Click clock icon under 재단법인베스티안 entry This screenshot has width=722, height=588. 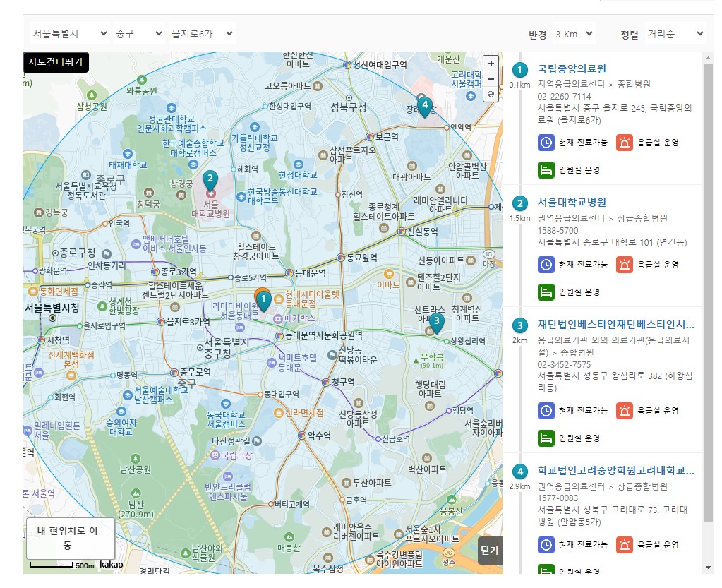[x=546, y=411]
